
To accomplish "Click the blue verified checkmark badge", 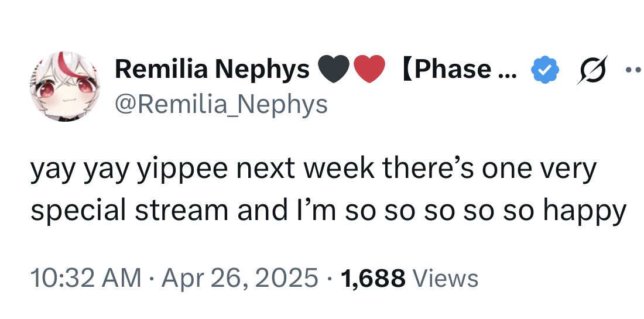I will point(545,70).
